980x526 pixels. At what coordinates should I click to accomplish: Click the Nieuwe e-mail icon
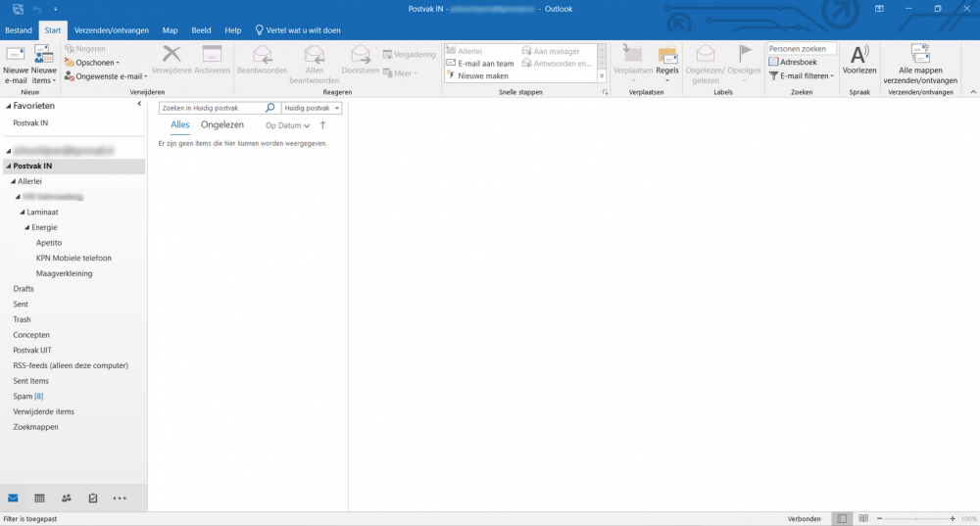tap(15, 56)
